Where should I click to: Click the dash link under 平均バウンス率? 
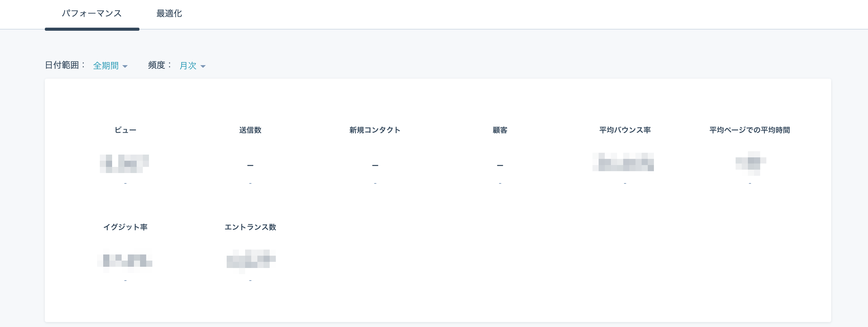(625, 183)
